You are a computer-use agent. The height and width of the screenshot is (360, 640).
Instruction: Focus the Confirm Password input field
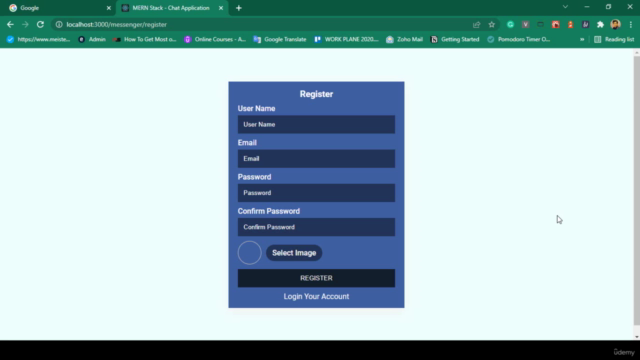tap(316, 227)
